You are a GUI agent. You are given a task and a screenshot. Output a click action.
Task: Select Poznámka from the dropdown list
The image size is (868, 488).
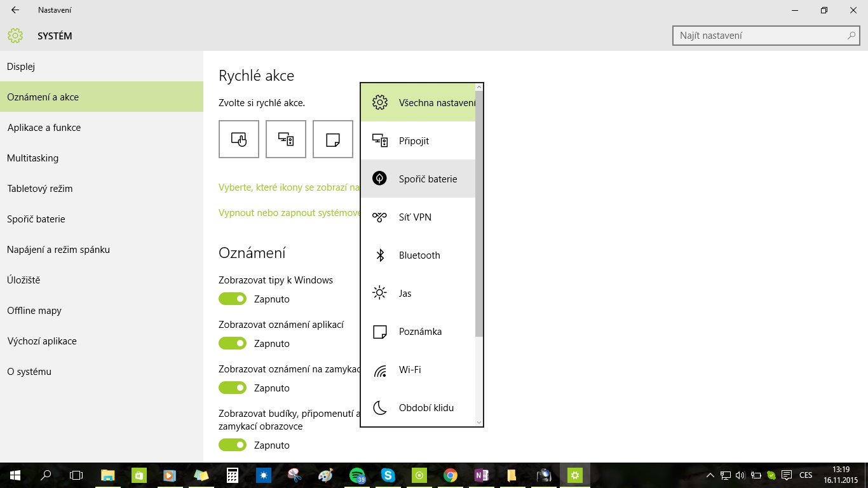click(418, 331)
